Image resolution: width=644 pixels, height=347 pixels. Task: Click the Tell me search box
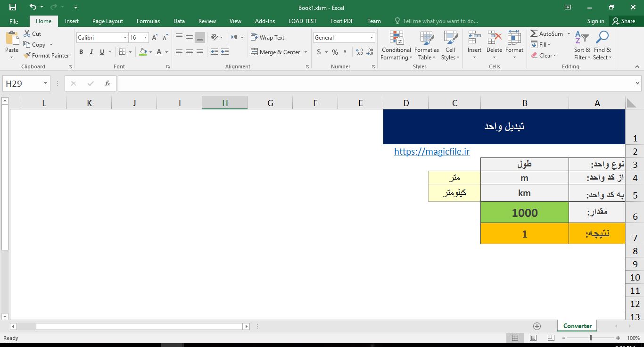point(436,21)
